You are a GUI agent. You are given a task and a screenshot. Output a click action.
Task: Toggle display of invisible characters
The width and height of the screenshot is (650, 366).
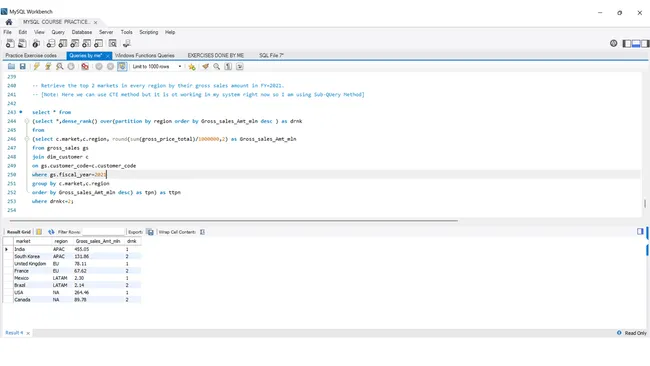tap(228, 66)
